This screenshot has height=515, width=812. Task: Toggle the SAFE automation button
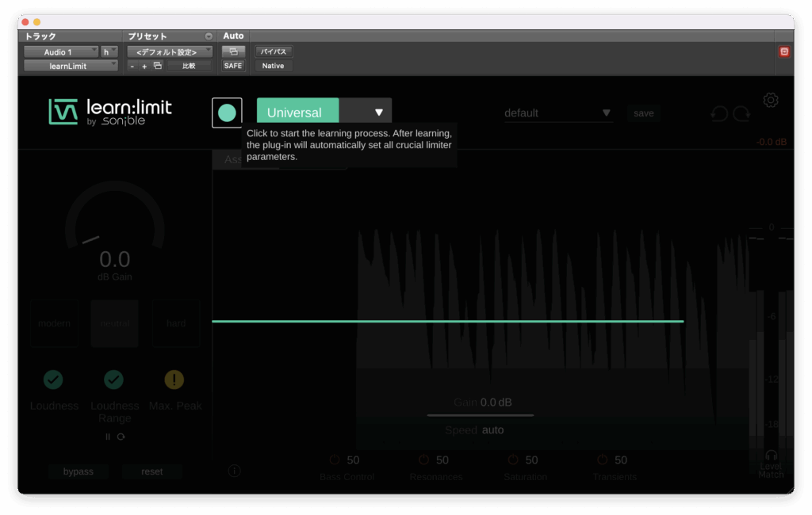[233, 66]
